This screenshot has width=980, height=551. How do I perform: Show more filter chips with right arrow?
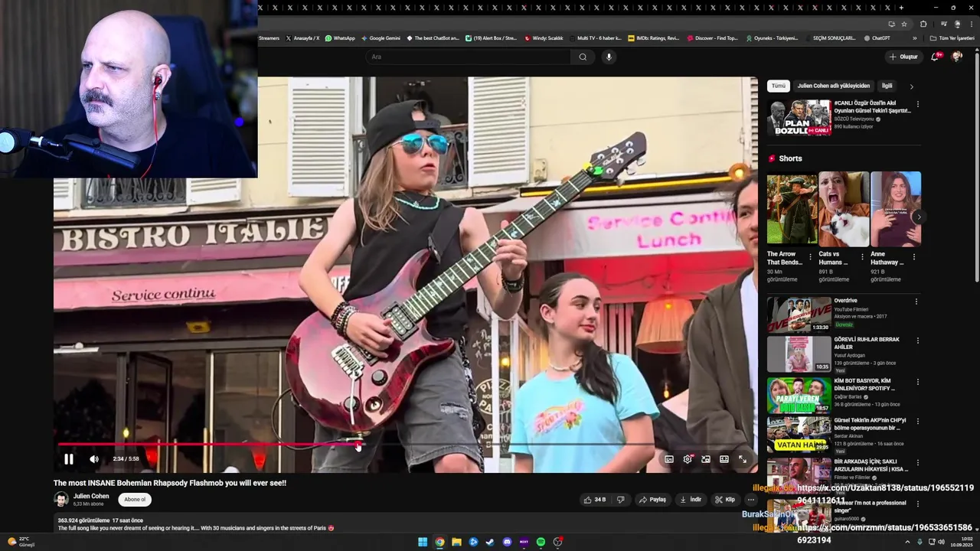(911, 86)
